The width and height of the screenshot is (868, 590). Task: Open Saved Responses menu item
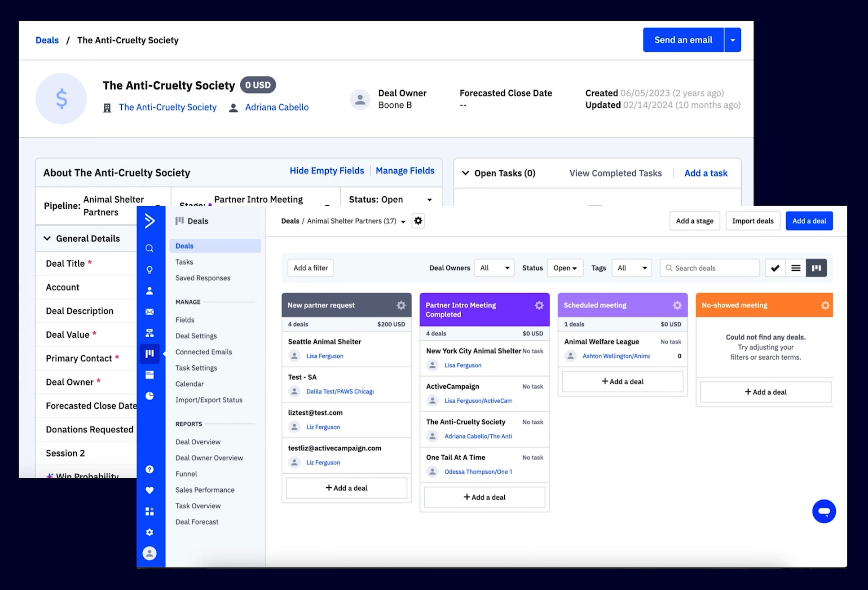[x=203, y=278]
